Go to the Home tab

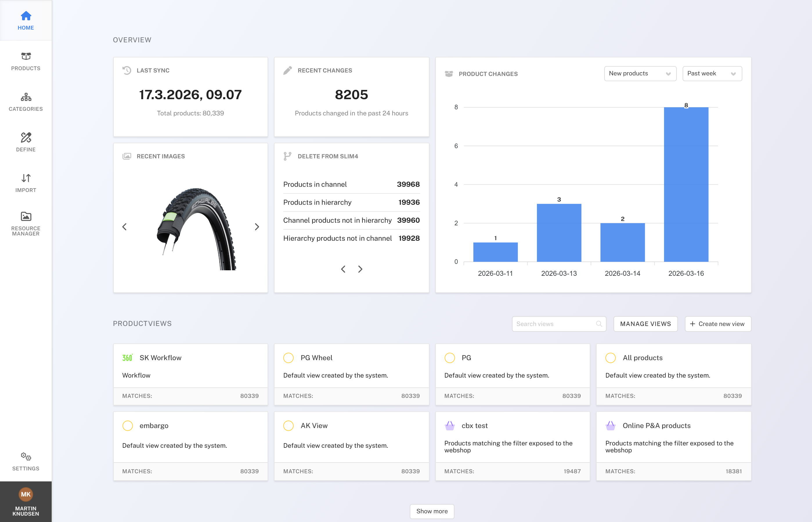(26, 20)
